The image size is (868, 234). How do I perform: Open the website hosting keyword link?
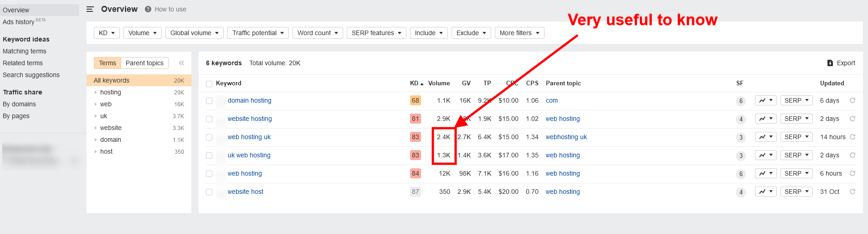[x=250, y=119]
